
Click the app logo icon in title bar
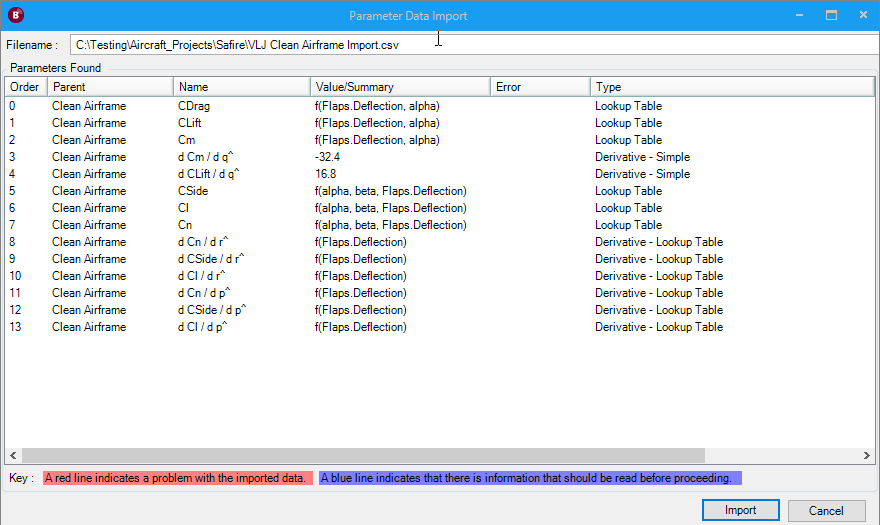(x=16, y=15)
